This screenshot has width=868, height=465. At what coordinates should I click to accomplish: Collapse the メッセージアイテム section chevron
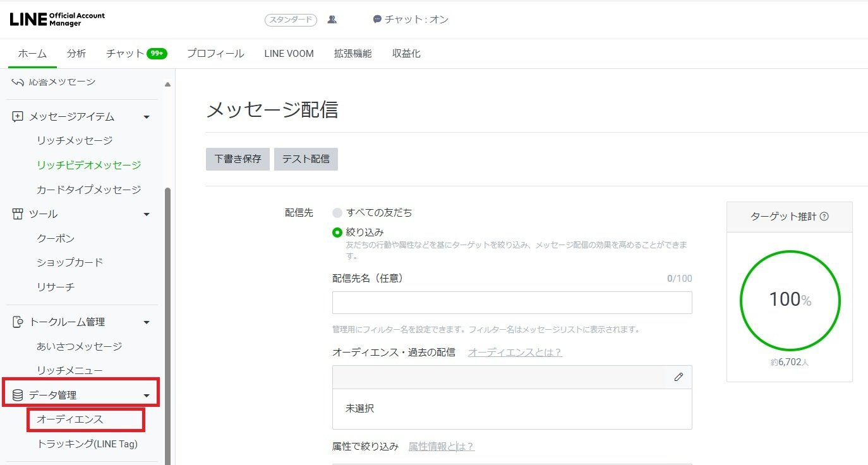coord(147,116)
